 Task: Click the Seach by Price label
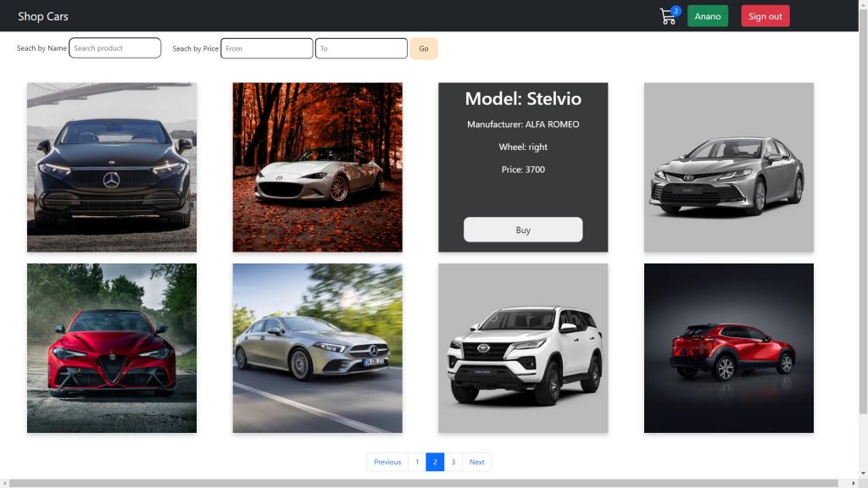point(196,48)
